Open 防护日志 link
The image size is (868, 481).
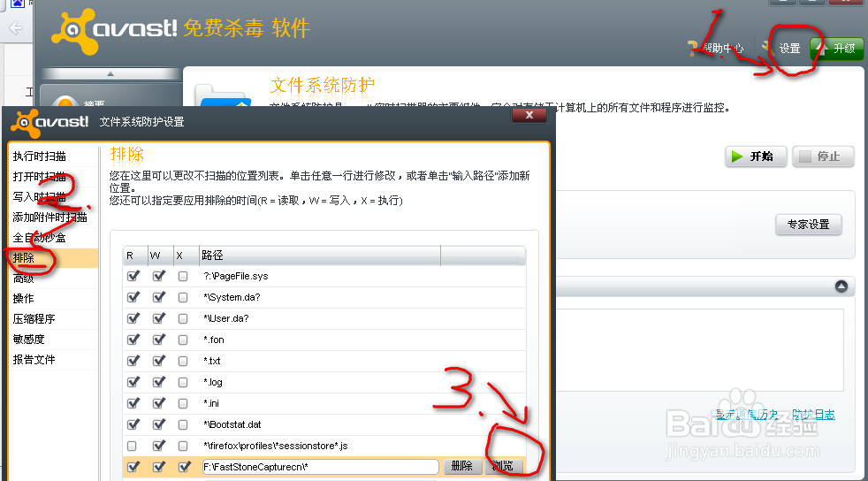(813, 414)
